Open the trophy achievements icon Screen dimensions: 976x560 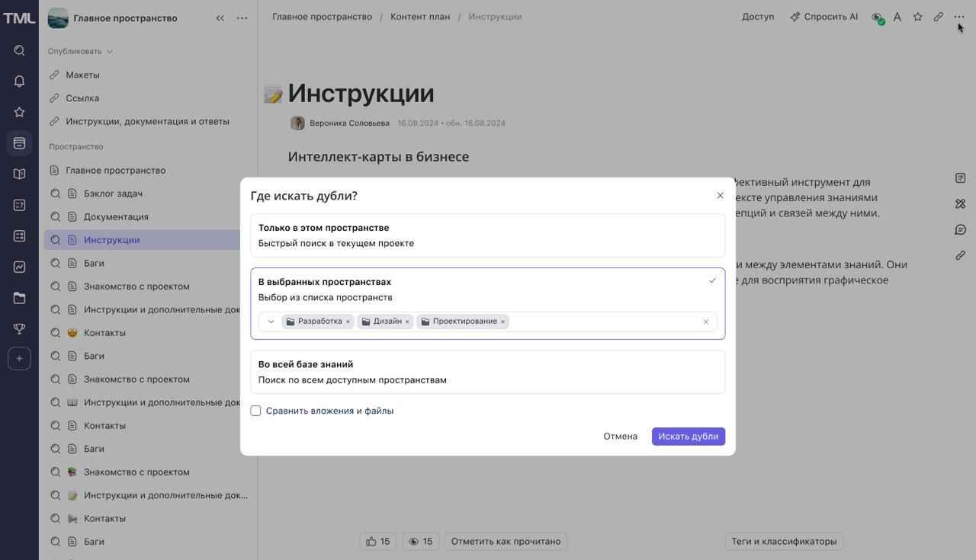19,329
